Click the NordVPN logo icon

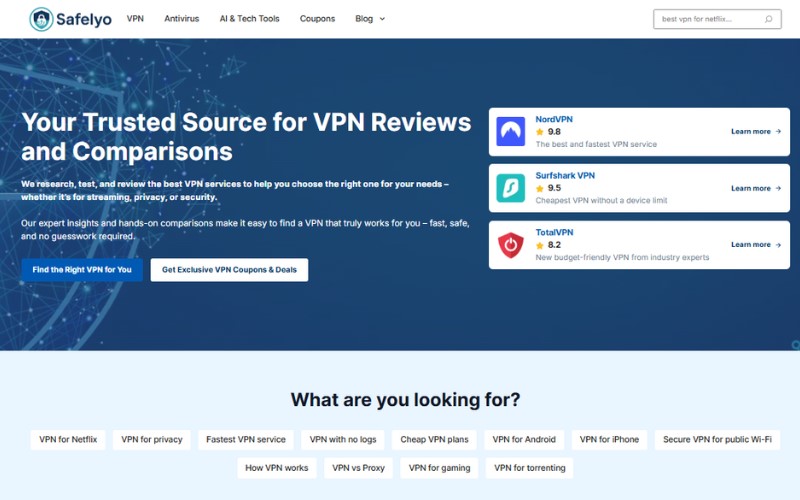[x=511, y=132]
